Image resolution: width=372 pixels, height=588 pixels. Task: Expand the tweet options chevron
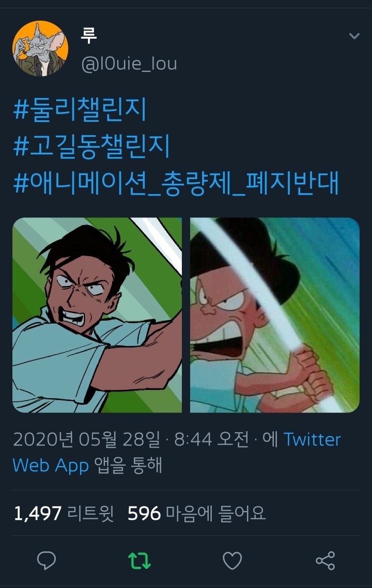[x=354, y=36]
